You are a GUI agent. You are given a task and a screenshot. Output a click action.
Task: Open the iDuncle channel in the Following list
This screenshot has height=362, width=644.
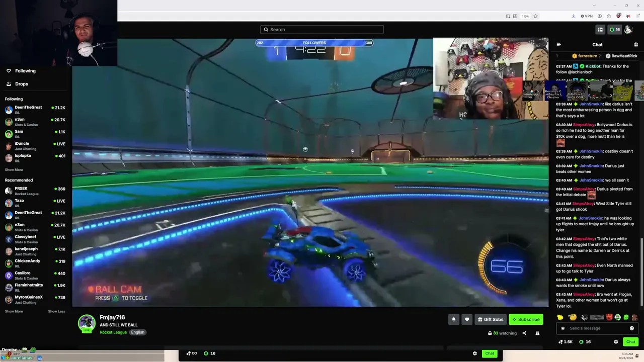tap(35, 146)
